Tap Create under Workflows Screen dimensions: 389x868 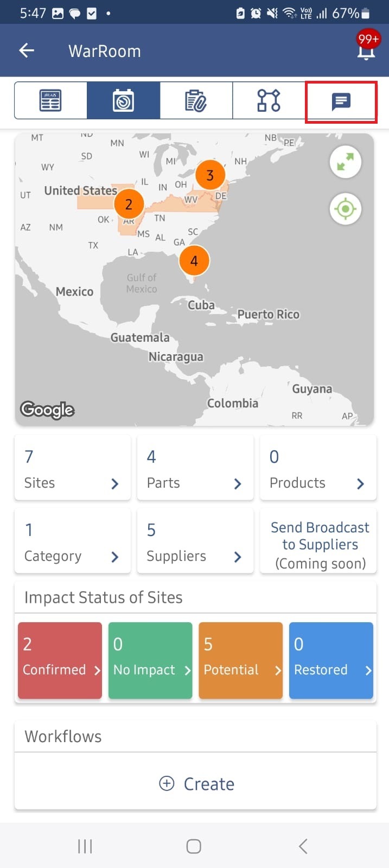tap(196, 784)
